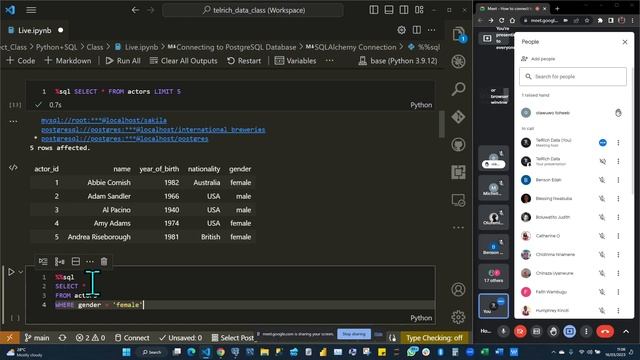The height and width of the screenshot is (360, 640).
Task: Go back in VS Code navigation
Action: 135,10
